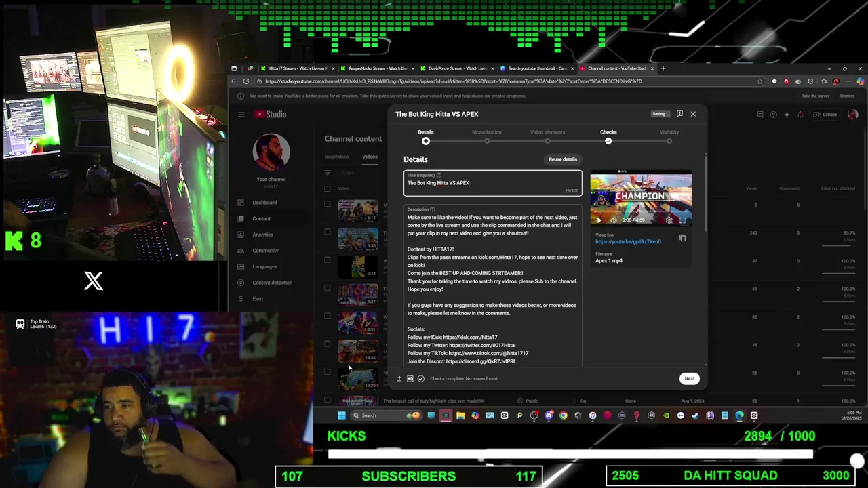The image size is (868, 488).
Task: Click the Description text area
Action: pyautogui.click(x=493, y=285)
